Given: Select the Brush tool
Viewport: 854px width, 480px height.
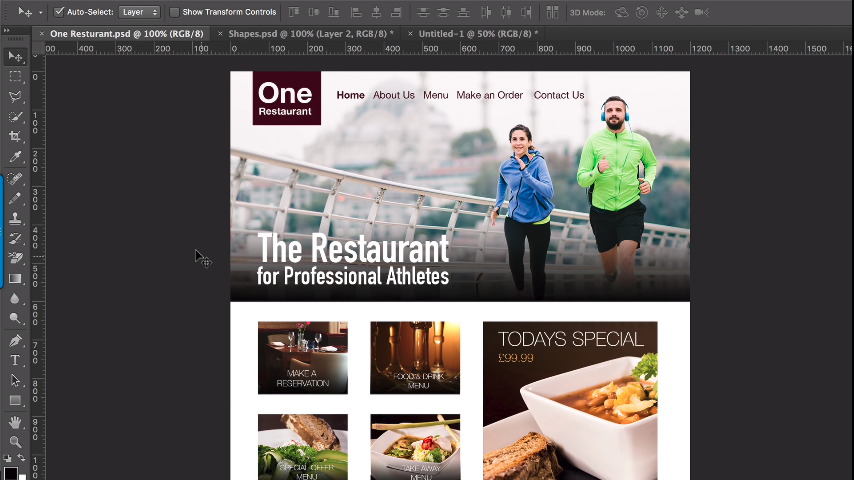Looking at the screenshot, I should coord(15,198).
